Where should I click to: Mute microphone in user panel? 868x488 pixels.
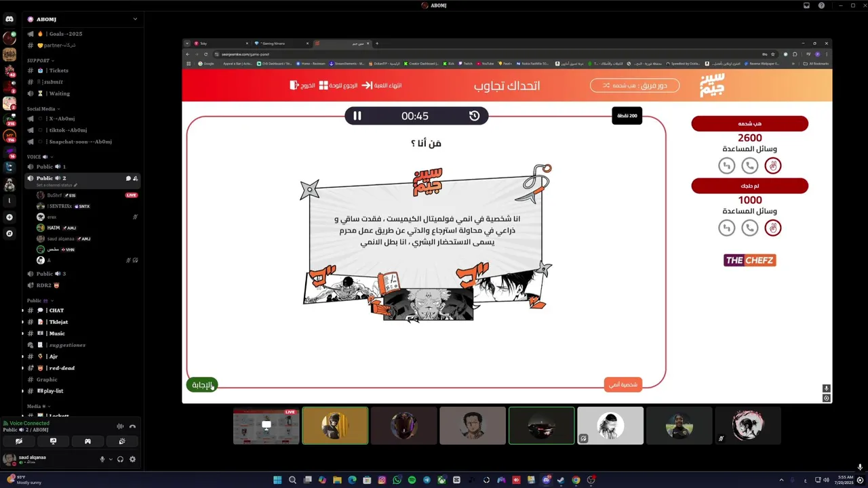(102, 459)
